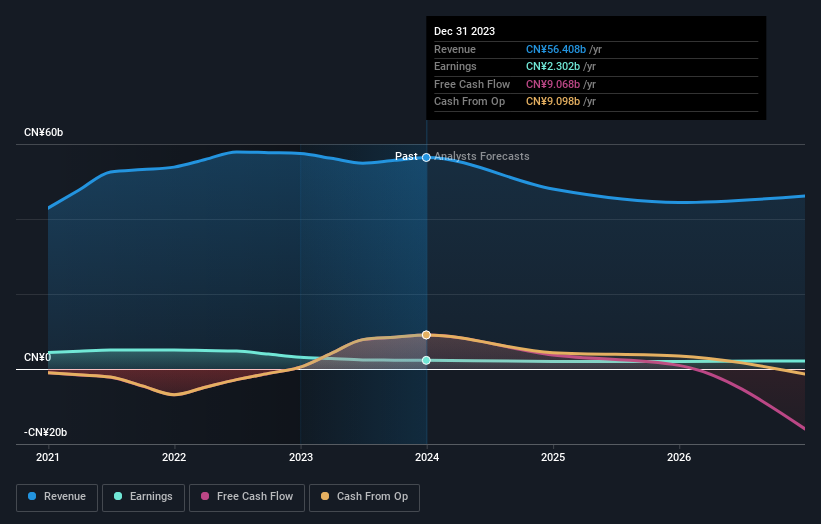821x524 pixels.
Task: Click the 2025 x-axis label
Action: click(553, 458)
